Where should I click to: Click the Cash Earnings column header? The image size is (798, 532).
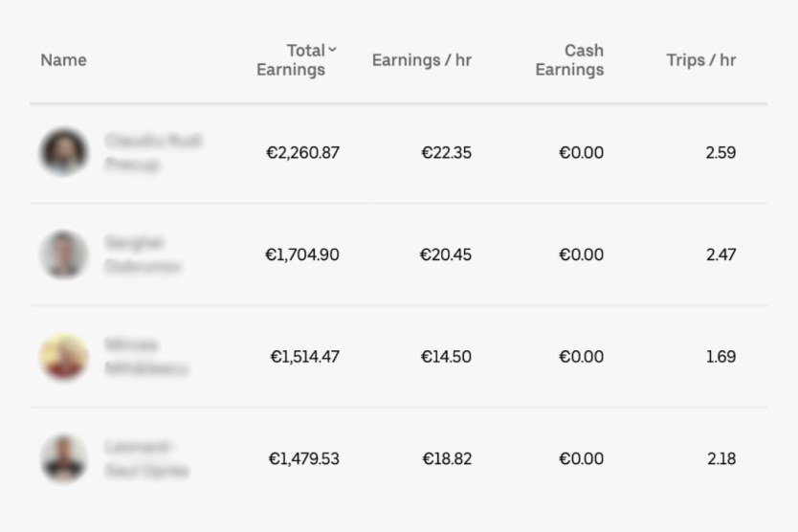pos(570,60)
